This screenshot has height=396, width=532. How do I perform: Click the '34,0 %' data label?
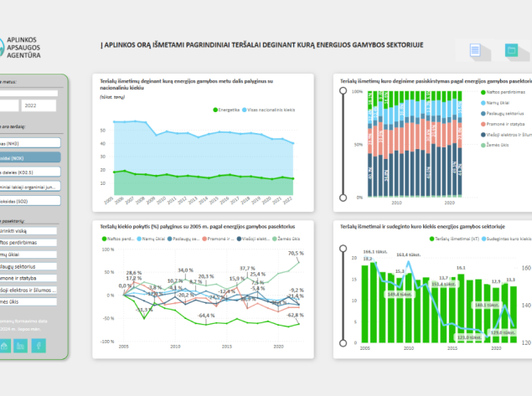pos(185,270)
